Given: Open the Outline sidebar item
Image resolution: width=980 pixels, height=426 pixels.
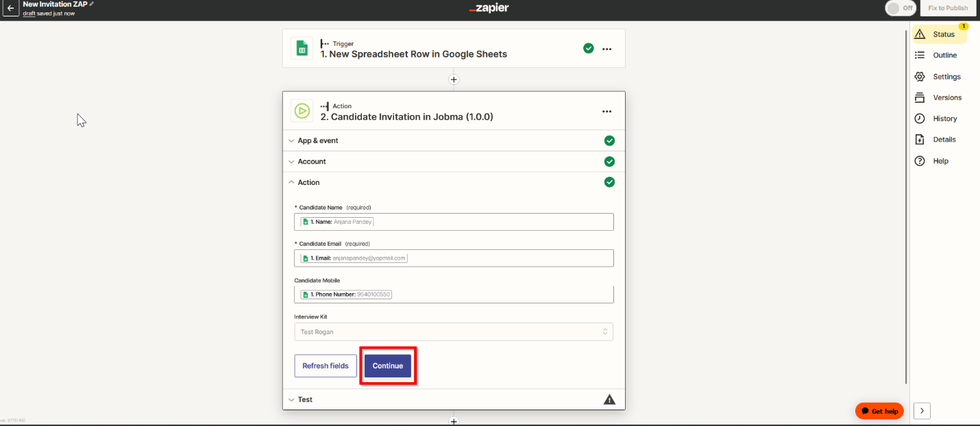Looking at the screenshot, I should (938, 55).
